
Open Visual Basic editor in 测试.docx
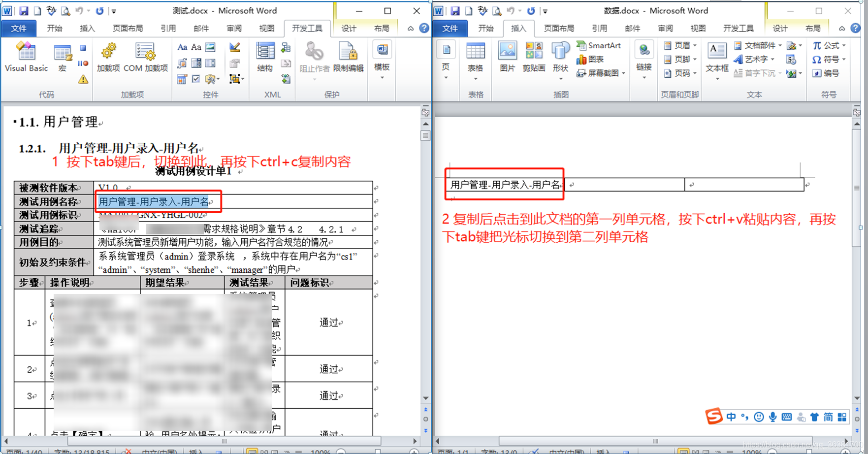click(26, 58)
